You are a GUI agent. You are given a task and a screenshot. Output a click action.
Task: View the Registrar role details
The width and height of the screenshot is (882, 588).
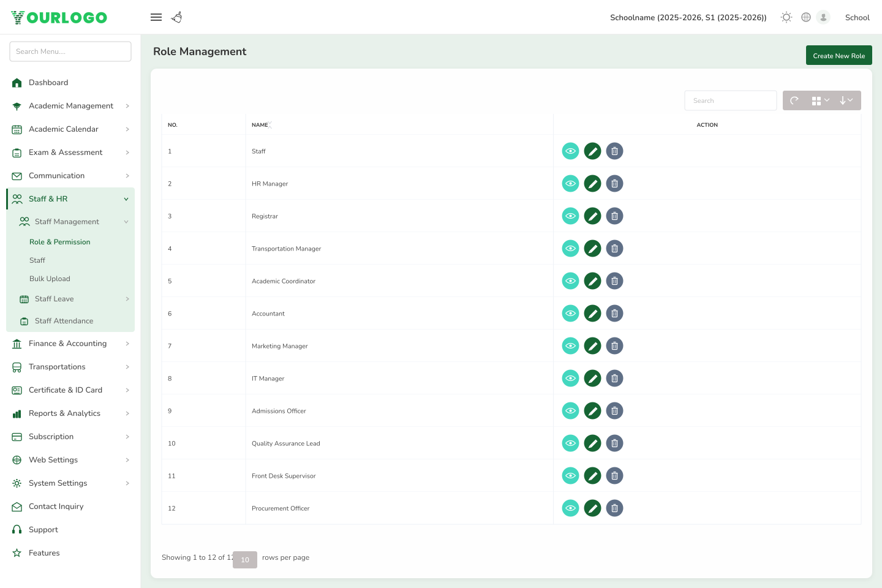coord(570,216)
